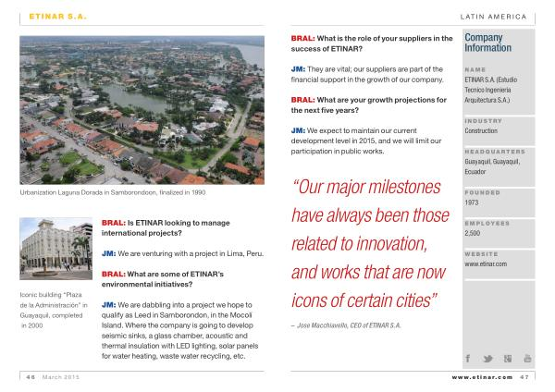Click the aerial photo caption ending in 1990

coord(113,192)
